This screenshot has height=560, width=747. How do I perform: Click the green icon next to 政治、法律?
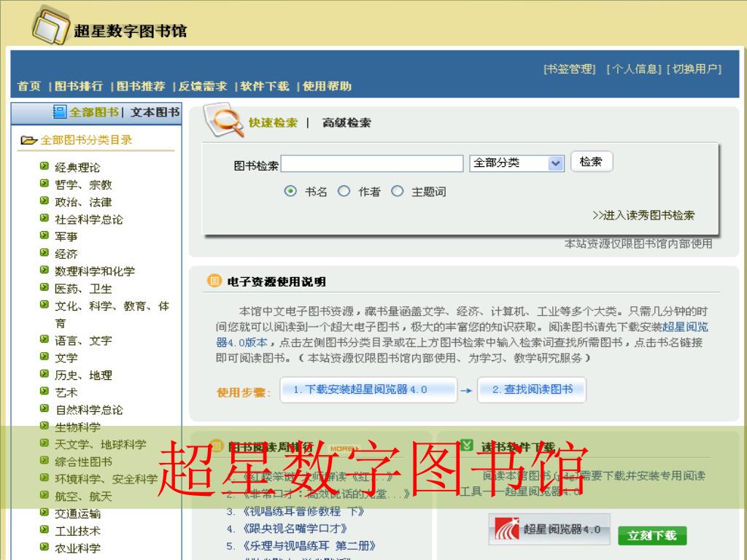[x=44, y=201]
